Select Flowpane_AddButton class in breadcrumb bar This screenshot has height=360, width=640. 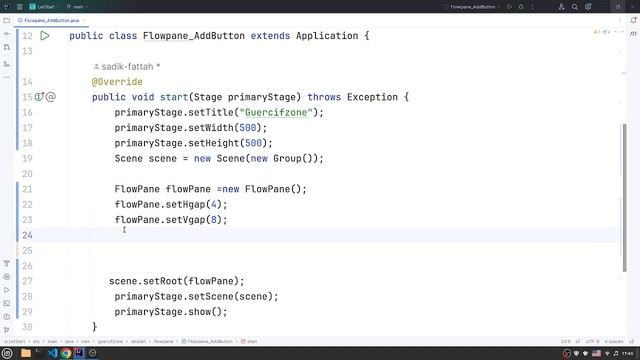click(x=207, y=341)
